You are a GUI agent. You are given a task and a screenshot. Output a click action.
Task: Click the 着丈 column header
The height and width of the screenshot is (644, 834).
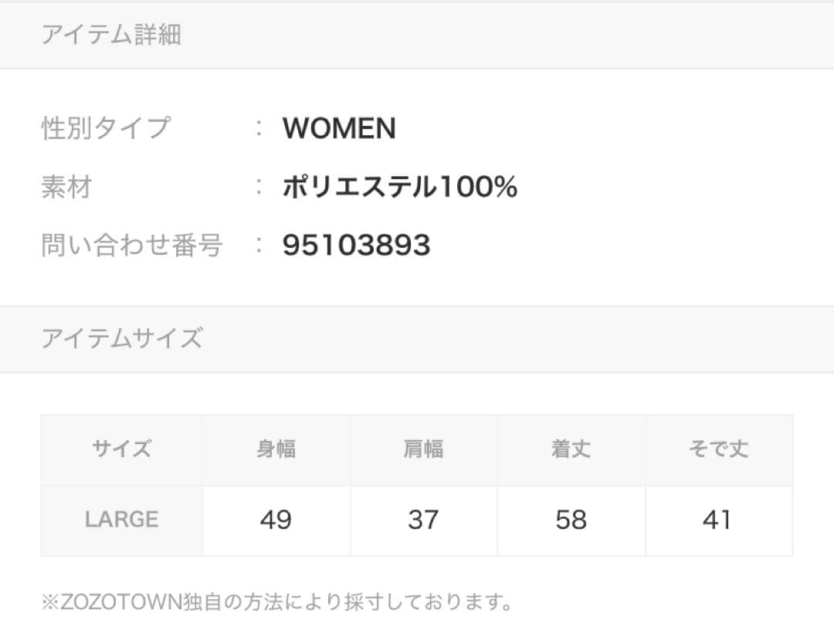(x=571, y=449)
